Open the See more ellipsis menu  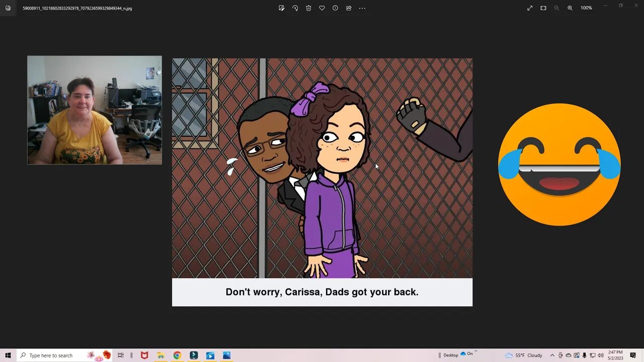point(362,8)
